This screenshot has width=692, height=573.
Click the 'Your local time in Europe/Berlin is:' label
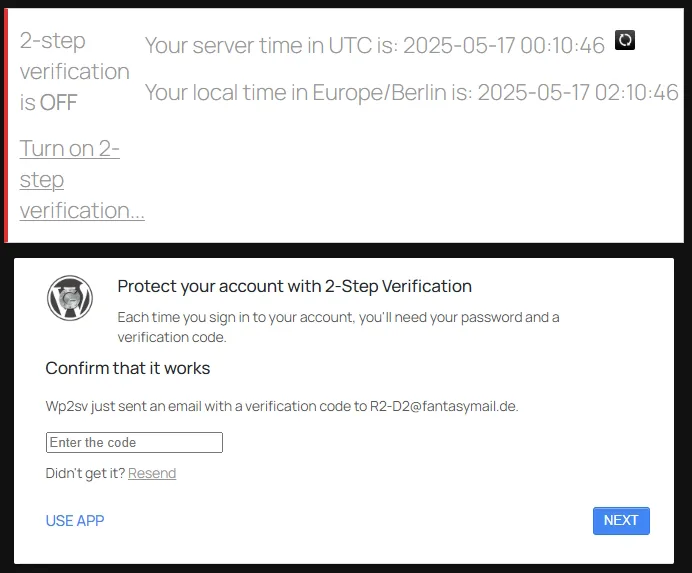pos(308,93)
